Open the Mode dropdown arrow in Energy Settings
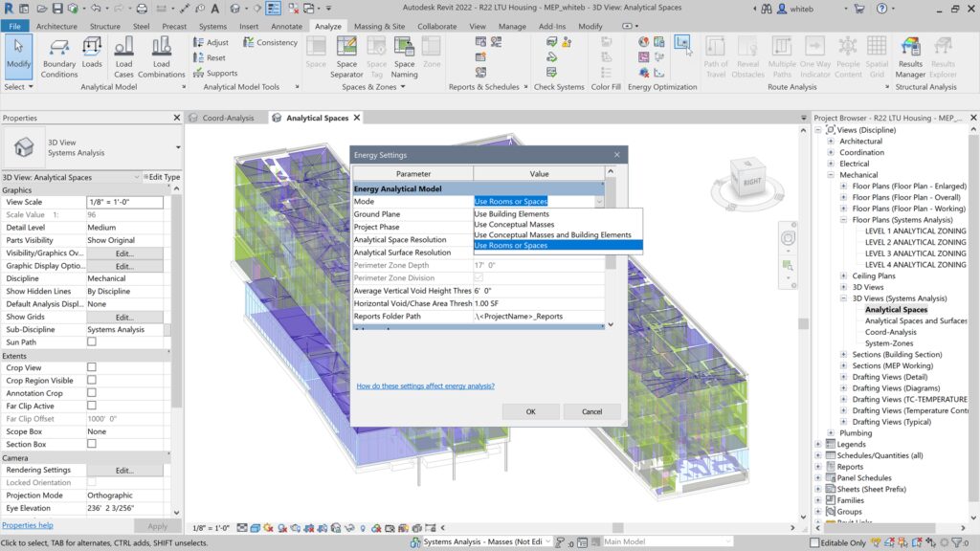The image size is (980, 551). pos(599,201)
